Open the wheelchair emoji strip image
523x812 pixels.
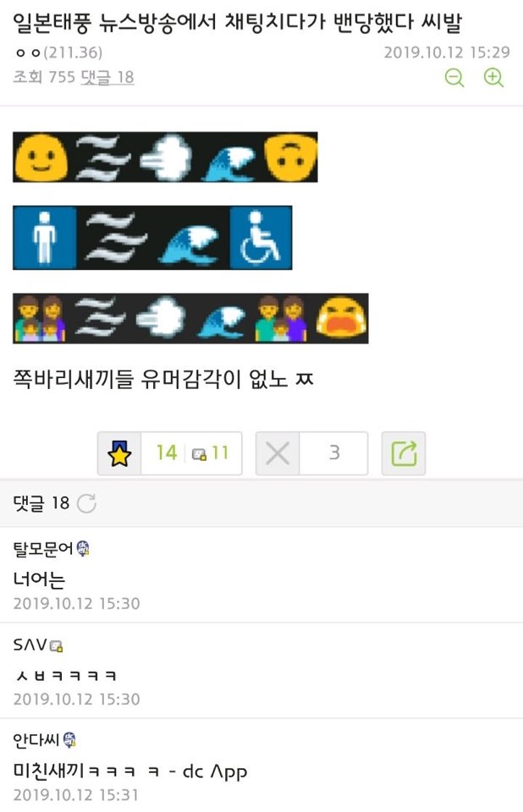pyautogui.click(x=152, y=238)
